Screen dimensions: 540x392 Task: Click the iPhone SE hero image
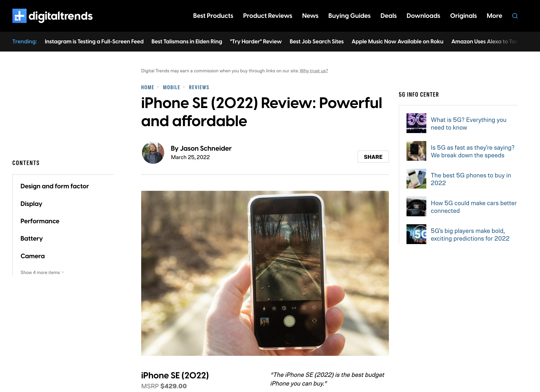(265, 273)
